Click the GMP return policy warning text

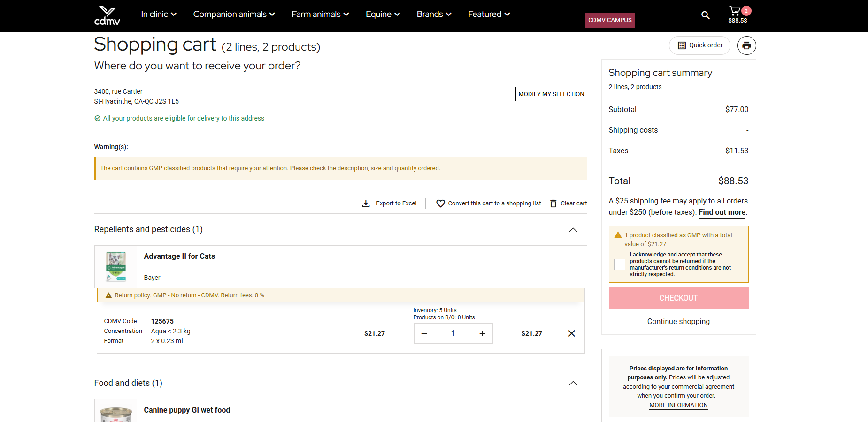[189, 295]
